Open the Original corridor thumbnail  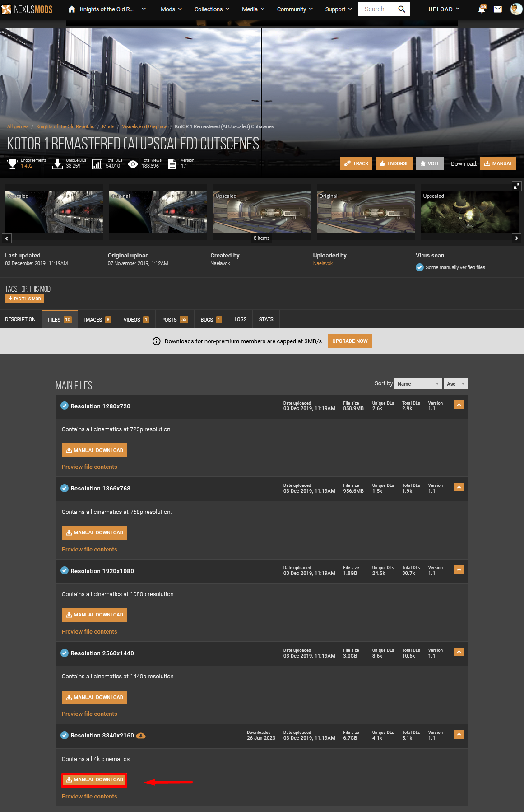[x=366, y=212]
